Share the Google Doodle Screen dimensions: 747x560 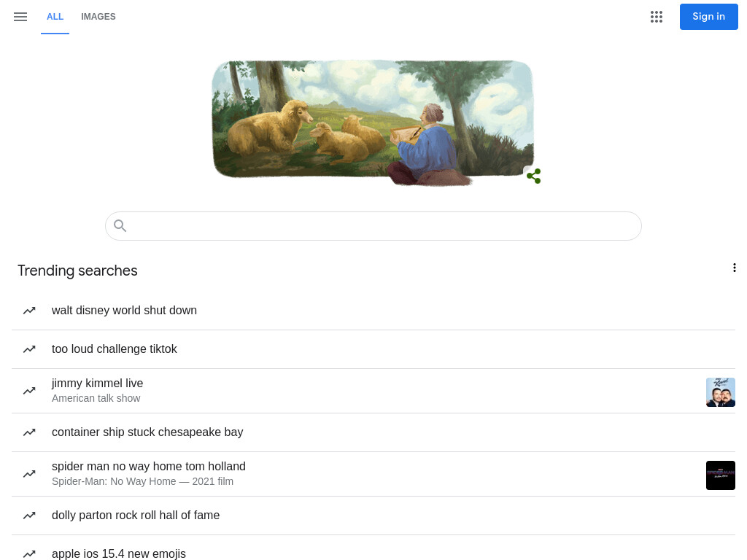coord(533,176)
